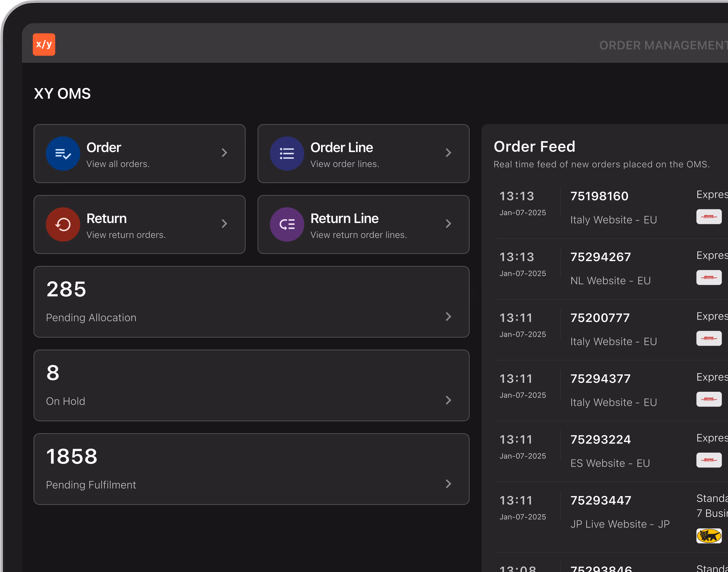Expand Pending Fulfilment chevron arrow
The image size is (728, 572).
point(448,484)
